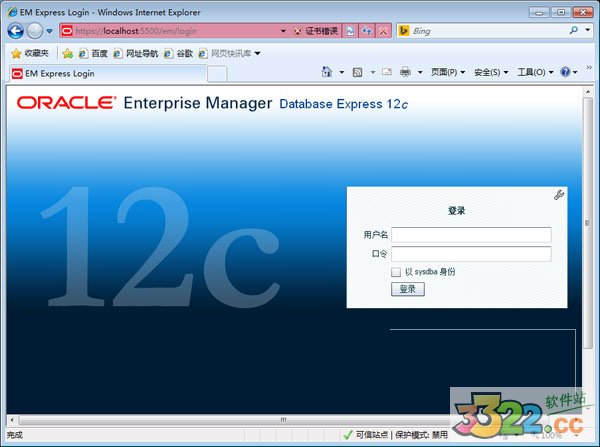This screenshot has width=600, height=447.
Task: Open the 百度 favorites link
Action: 93,53
